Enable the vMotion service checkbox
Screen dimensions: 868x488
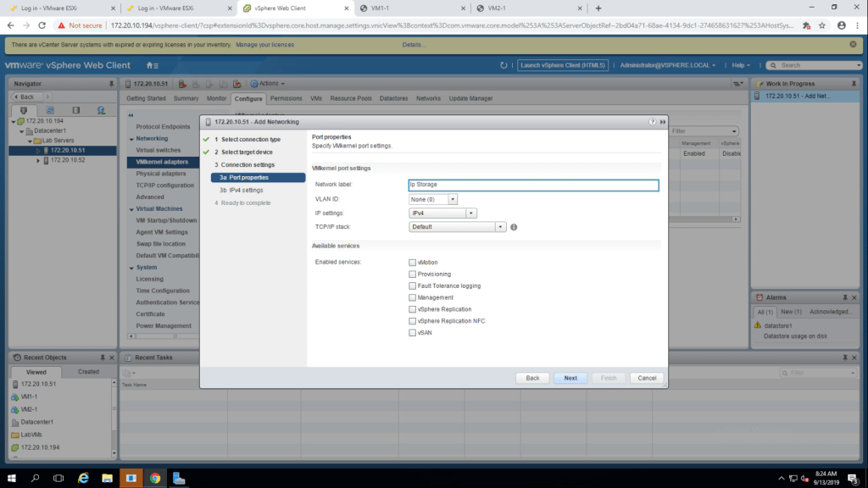412,263
